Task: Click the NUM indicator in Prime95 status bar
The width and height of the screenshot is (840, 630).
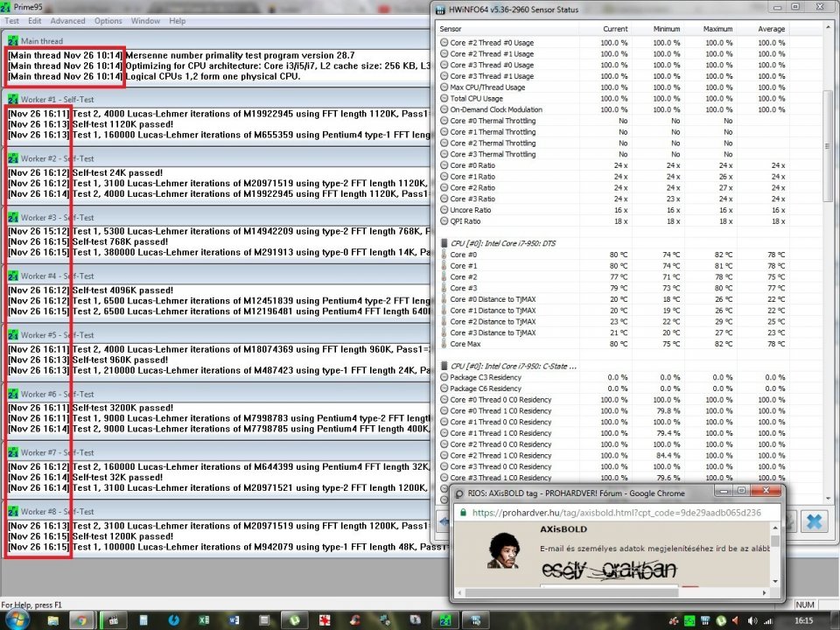Action: tap(805, 605)
